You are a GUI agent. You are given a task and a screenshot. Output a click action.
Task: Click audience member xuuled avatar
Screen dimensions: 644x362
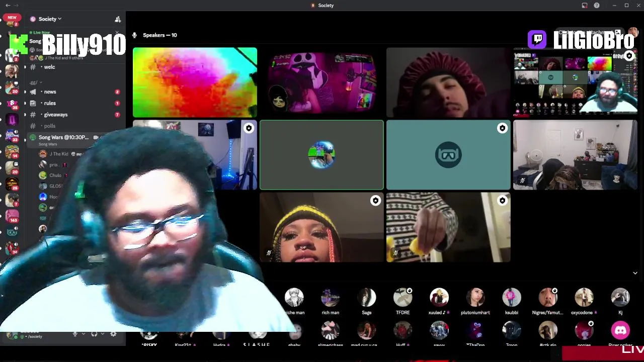[439, 298]
